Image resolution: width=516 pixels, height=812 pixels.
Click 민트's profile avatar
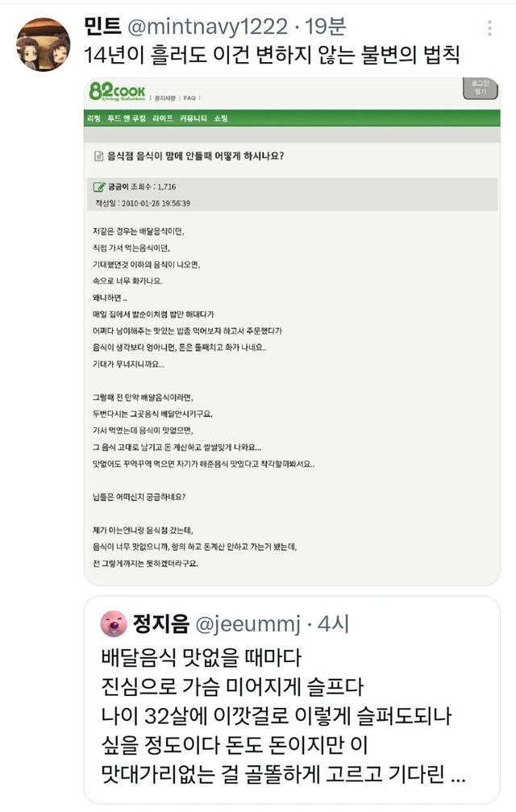click(43, 44)
